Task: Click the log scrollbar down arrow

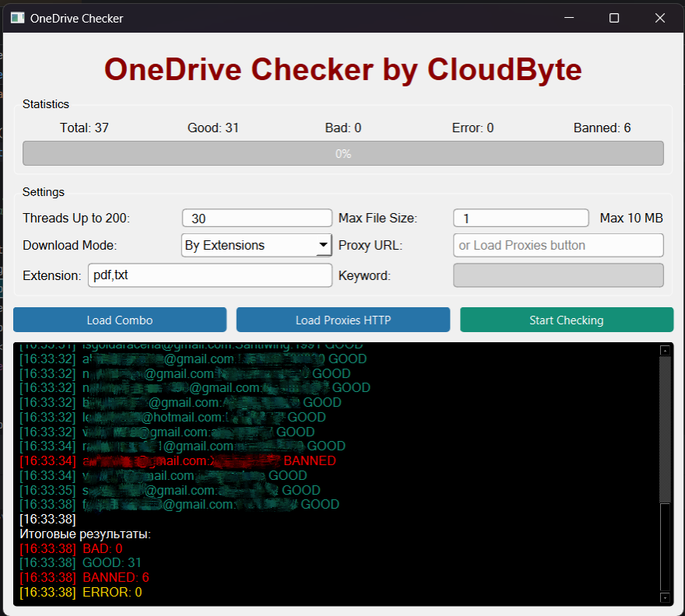Action: click(665, 597)
